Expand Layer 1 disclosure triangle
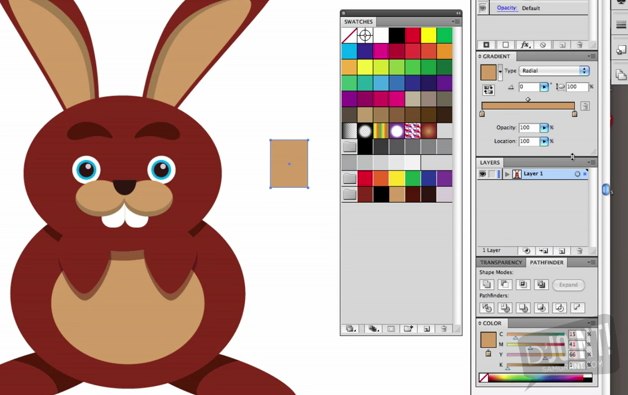This screenshot has width=628, height=395. [507, 174]
